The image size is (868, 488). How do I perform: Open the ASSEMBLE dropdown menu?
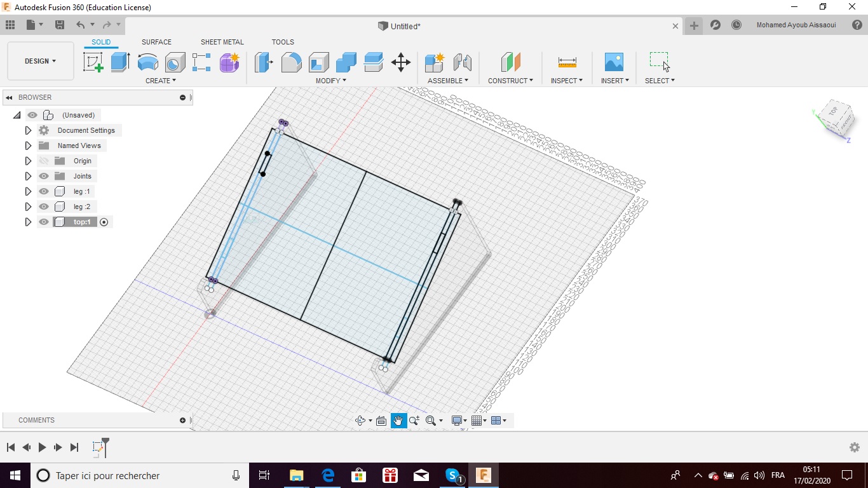click(x=448, y=81)
